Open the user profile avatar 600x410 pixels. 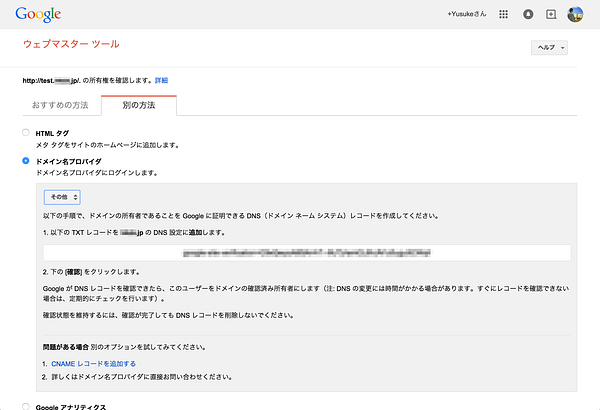575,14
